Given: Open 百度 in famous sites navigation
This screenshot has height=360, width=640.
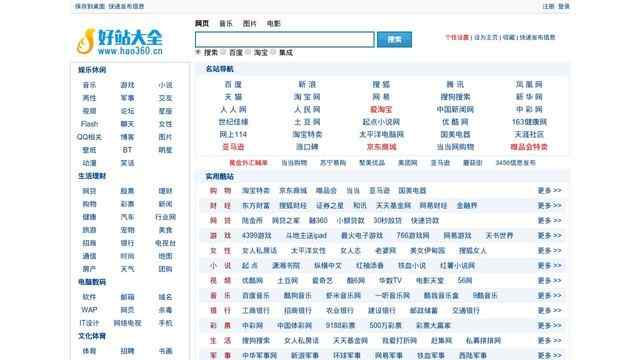Looking at the screenshot, I should pyautogui.click(x=233, y=84).
